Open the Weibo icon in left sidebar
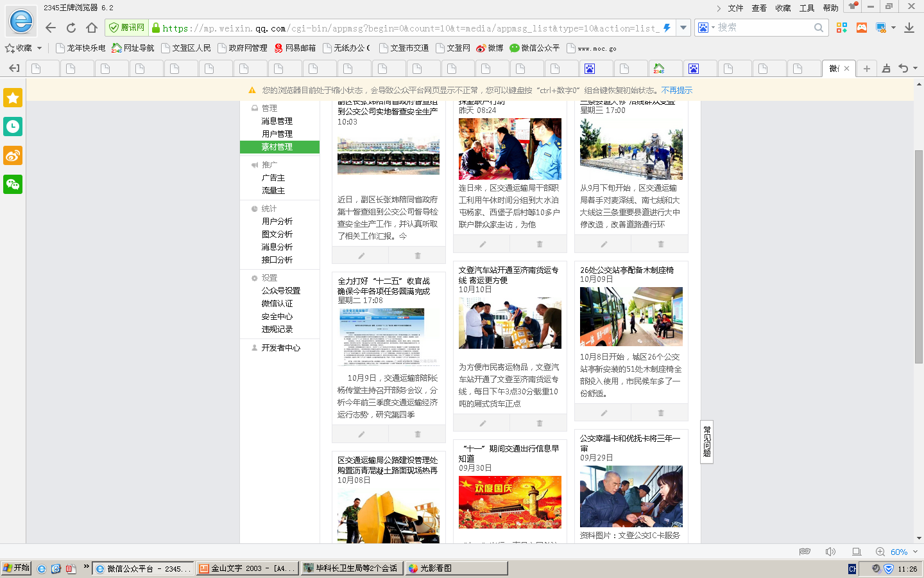 13,155
